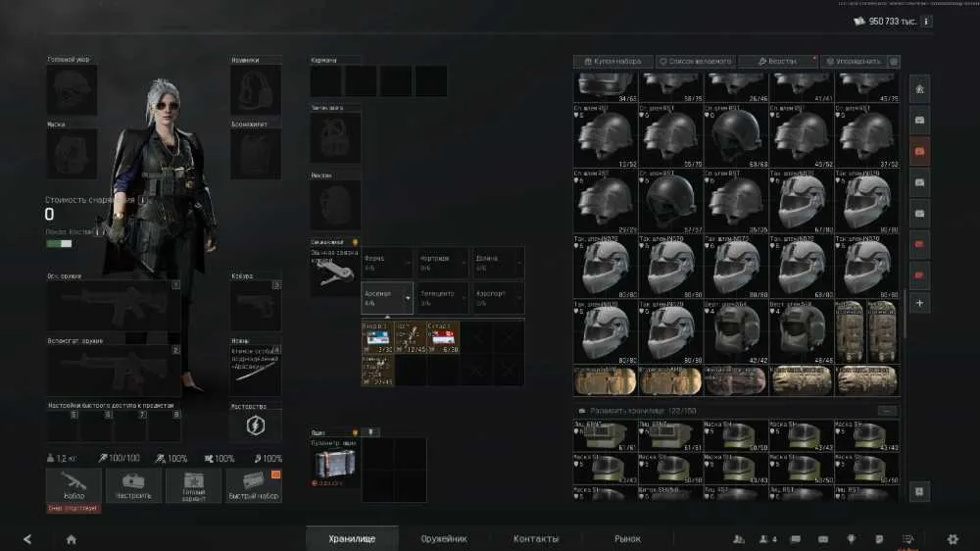Open the team icon showing 4

(x=768, y=539)
